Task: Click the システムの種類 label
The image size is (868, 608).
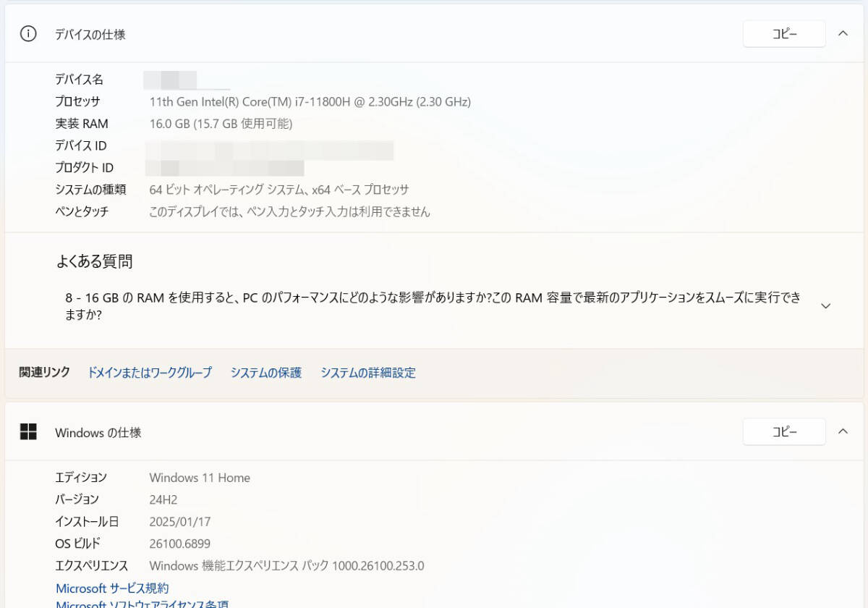Action: point(91,190)
